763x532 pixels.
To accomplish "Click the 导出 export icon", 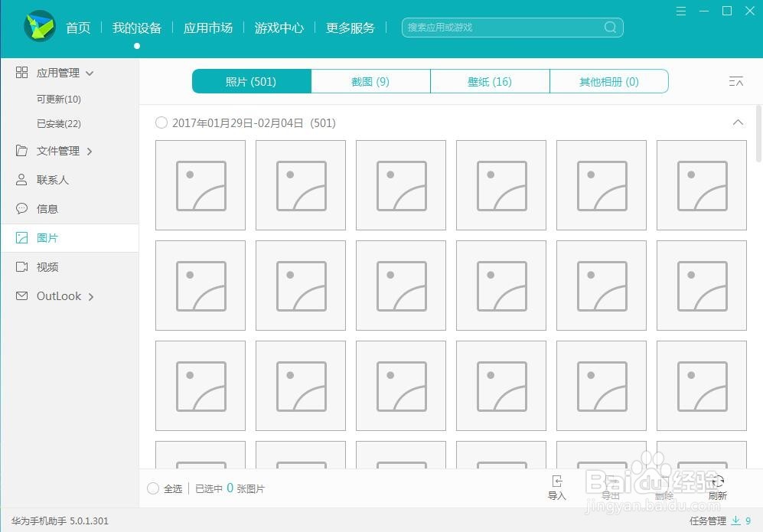I will [x=611, y=481].
